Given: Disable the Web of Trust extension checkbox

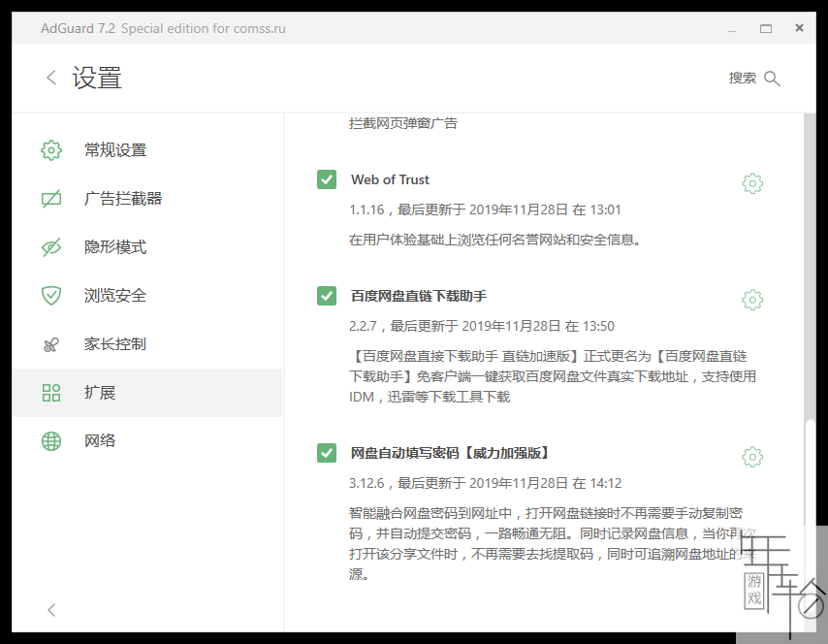Looking at the screenshot, I should click(x=327, y=179).
